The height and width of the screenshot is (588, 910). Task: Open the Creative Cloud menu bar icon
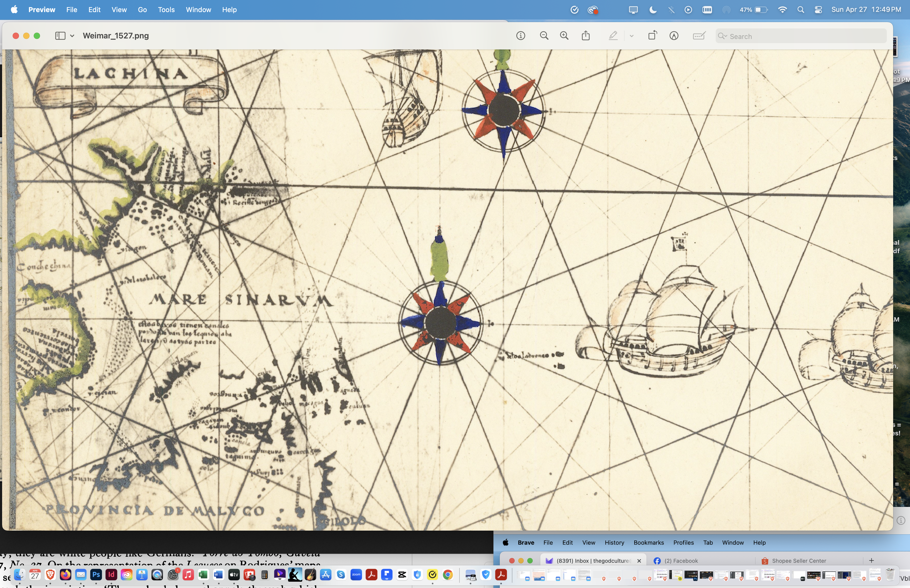tap(593, 9)
